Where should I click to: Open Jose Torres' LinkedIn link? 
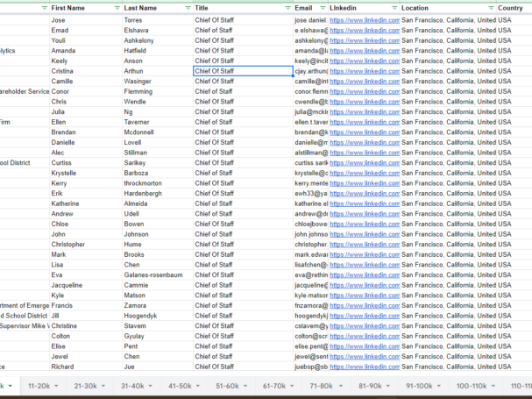[x=364, y=19]
